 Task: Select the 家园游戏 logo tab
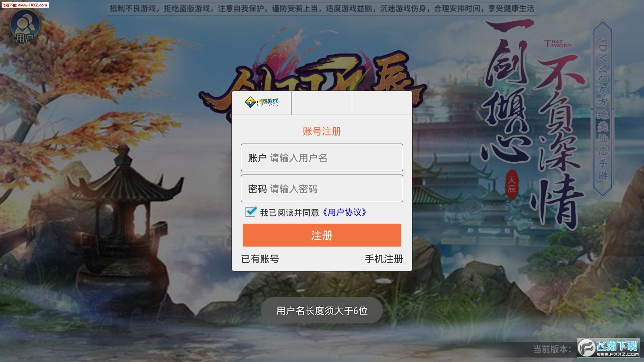click(262, 103)
